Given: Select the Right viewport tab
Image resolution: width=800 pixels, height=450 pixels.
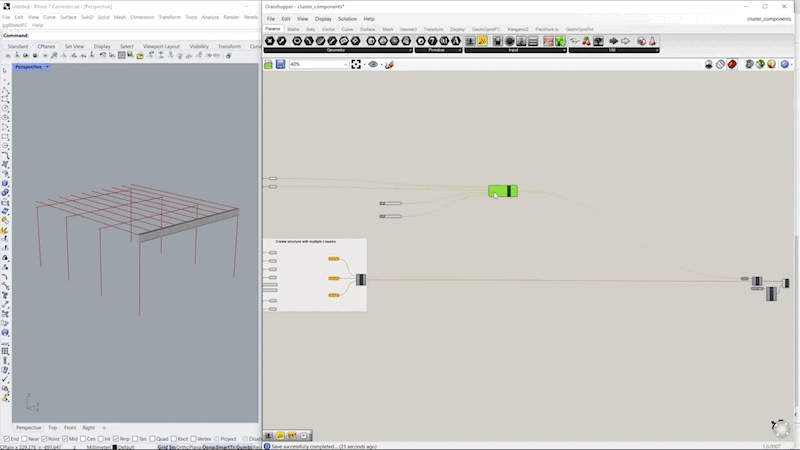Looking at the screenshot, I should [x=88, y=428].
